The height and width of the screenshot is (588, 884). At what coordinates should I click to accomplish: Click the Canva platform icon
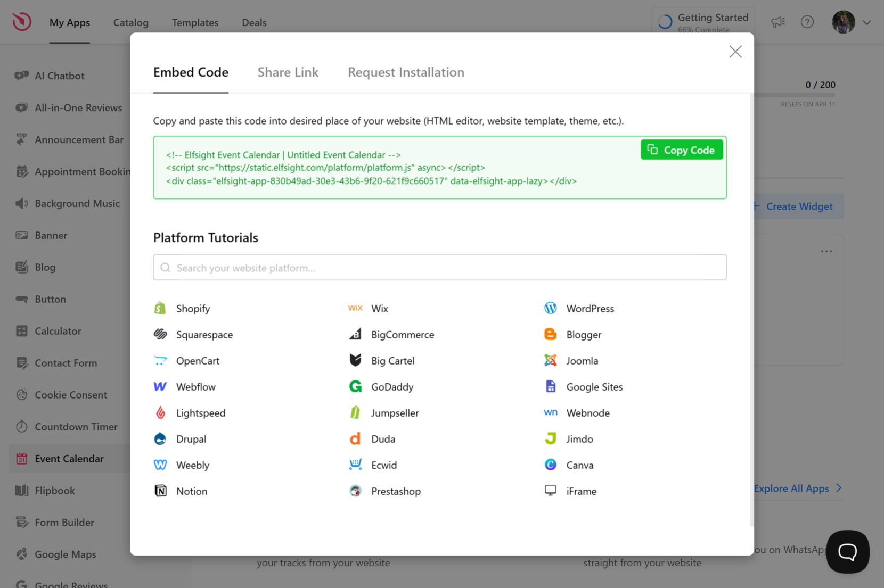click(x=550, y=465)
